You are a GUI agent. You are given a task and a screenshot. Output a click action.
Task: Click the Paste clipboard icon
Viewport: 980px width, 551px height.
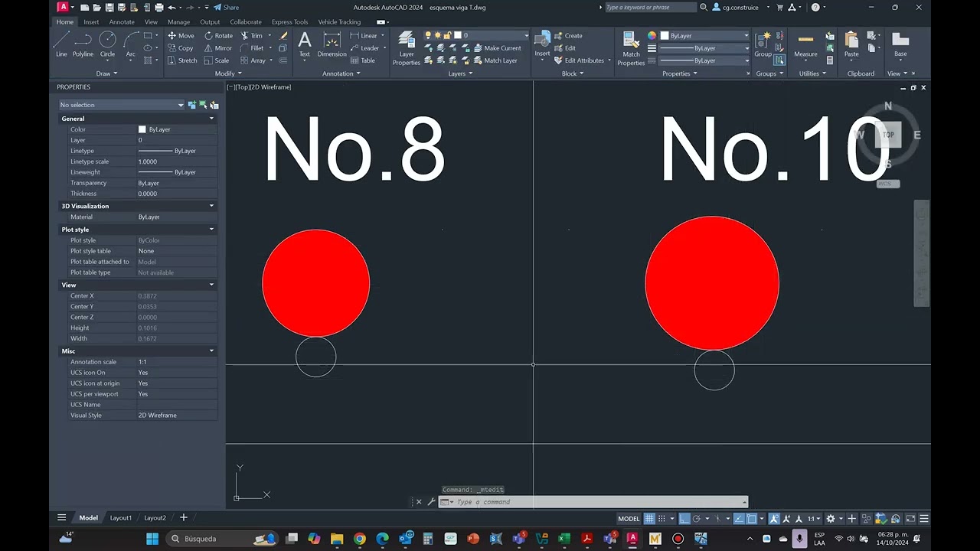[851, 44]
